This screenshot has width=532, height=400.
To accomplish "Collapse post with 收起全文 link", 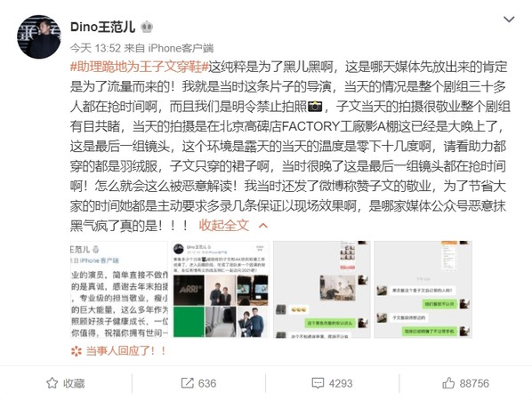I will (224, 225).
